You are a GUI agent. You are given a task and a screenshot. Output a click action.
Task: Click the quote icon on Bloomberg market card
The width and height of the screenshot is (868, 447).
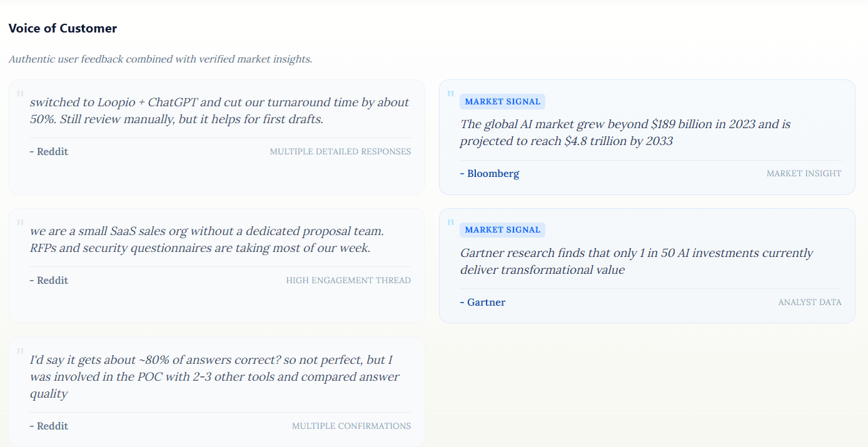[x=450, y=94]
